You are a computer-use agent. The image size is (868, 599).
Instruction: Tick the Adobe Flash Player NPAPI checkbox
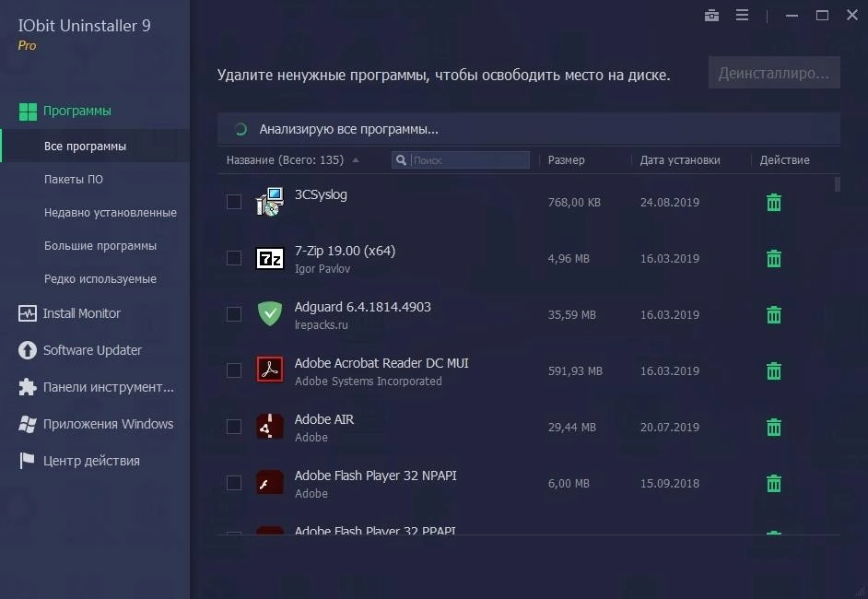pos(234,483)
